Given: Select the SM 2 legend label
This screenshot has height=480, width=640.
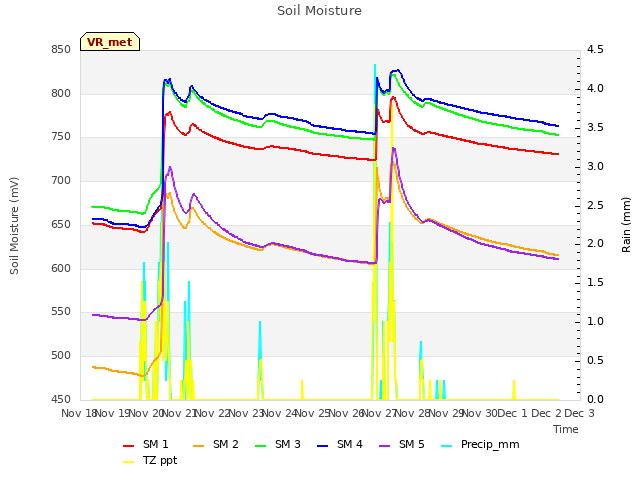Looking at the screenshot, I should click(226, 444).
